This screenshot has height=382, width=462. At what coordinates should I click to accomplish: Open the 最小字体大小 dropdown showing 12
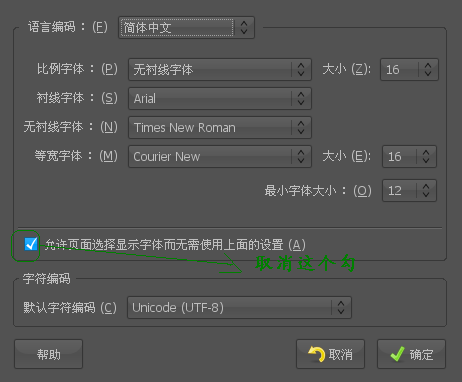(x=409, y=191)
